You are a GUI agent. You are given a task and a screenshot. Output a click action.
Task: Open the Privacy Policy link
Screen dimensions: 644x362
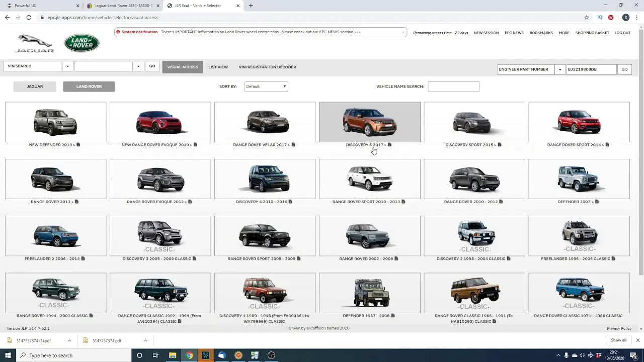pos(619,328)
